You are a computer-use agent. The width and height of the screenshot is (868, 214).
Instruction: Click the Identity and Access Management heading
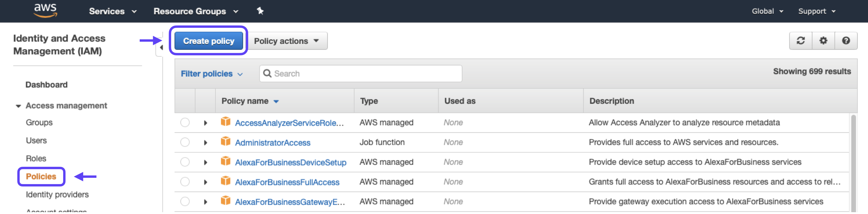[59, 45]
